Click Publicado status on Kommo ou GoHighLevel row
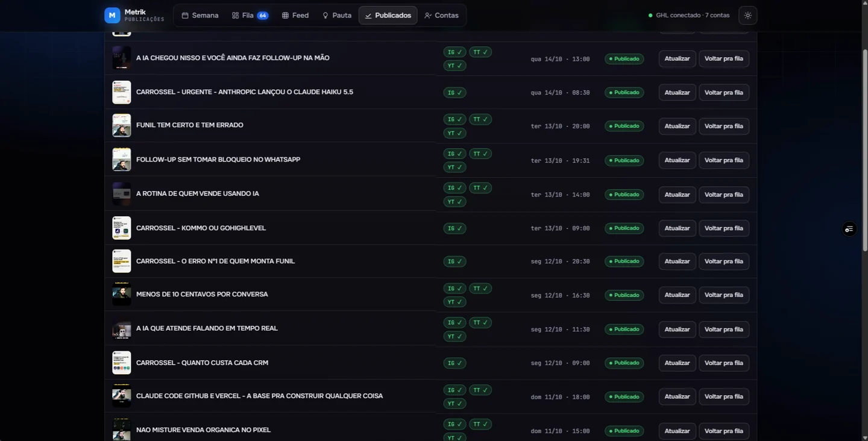 (x=624, y=228)
